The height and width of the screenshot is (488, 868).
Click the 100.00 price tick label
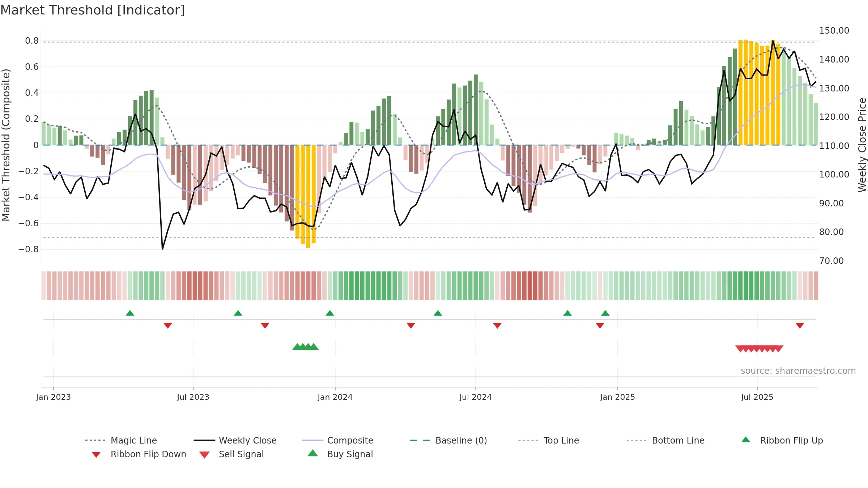click(x=834, y=174)
